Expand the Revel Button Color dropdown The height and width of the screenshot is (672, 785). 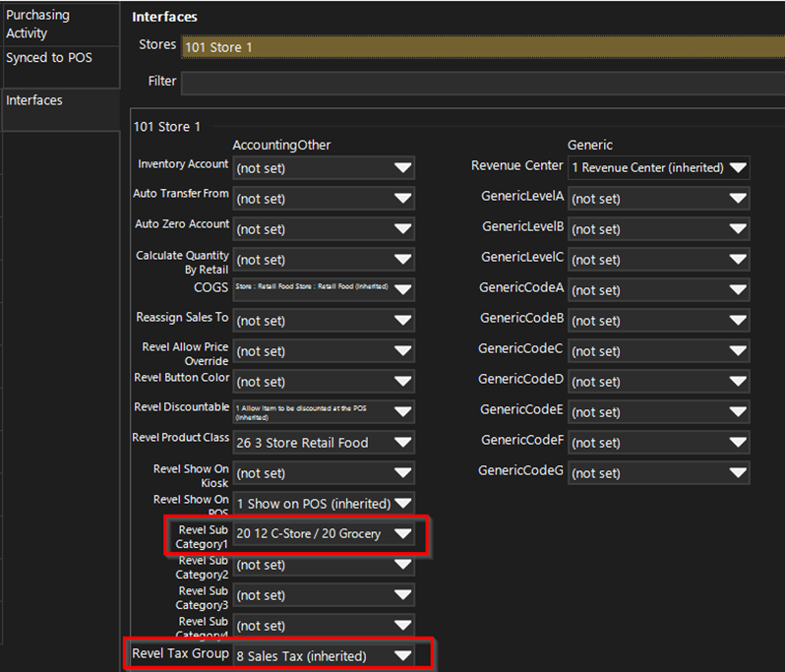(x=324, y=382)
